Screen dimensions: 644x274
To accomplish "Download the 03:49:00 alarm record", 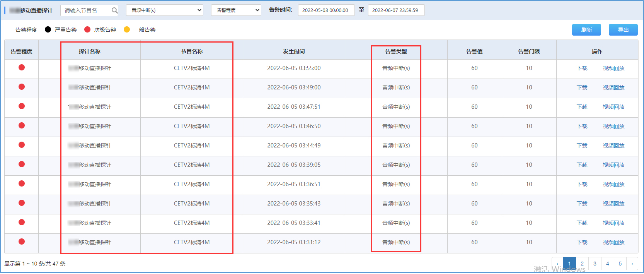I will [x=582, y=87].
